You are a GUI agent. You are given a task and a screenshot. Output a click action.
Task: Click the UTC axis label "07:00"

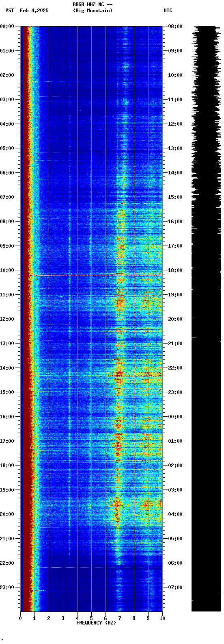click(x=175, y=587)
